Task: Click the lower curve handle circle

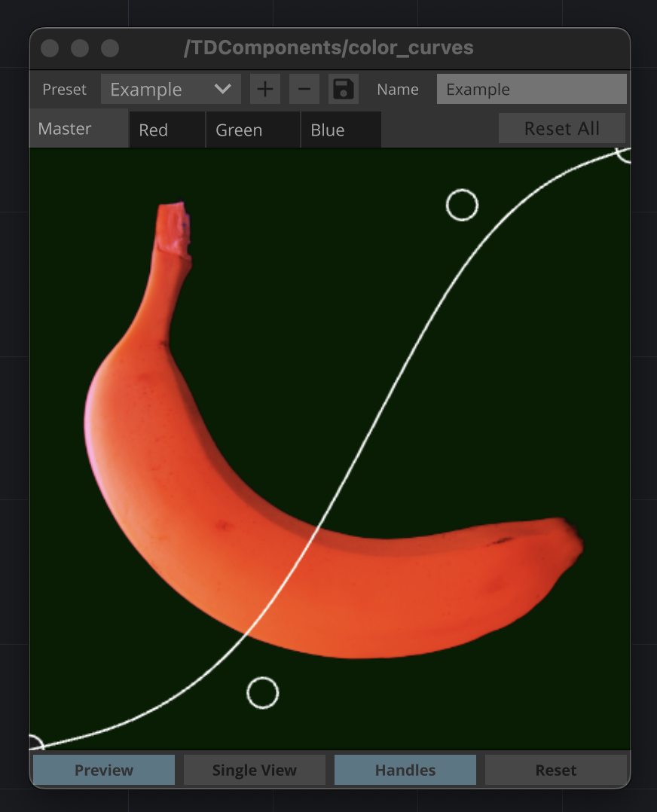Action: (x=262, y=692)
